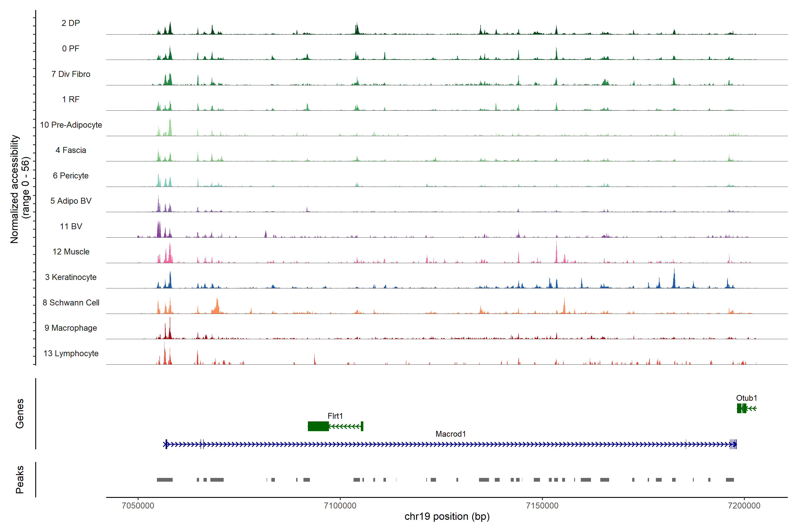
Task: Click the Otub1 gene label
Action: point(746,398)
